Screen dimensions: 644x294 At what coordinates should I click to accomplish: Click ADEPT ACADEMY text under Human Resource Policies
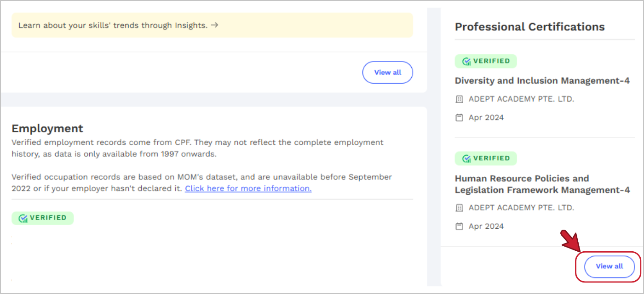coord(521,208)
